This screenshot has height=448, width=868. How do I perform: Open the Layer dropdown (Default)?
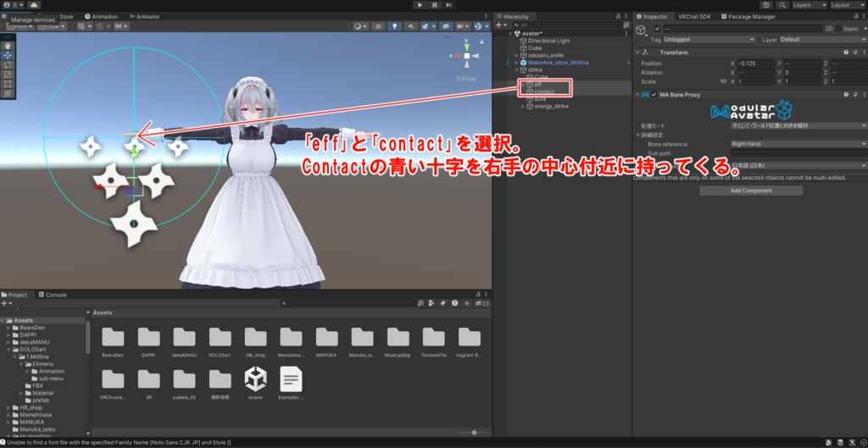[822, 40]
